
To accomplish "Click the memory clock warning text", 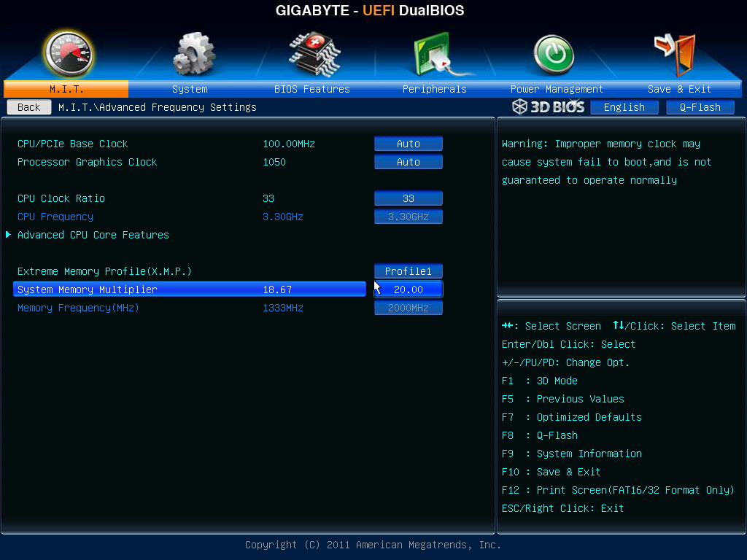I will click(606, 162).
